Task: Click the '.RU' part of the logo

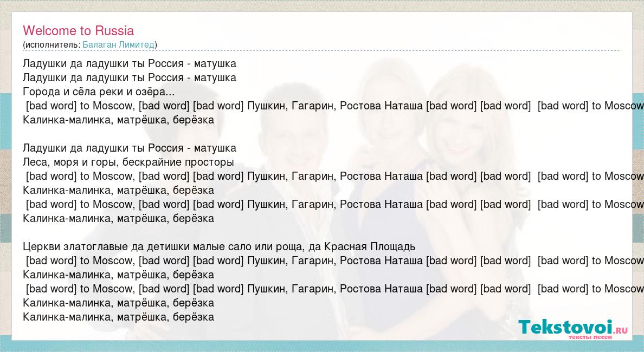Action: pyautogui.click(x=621, y=329)
